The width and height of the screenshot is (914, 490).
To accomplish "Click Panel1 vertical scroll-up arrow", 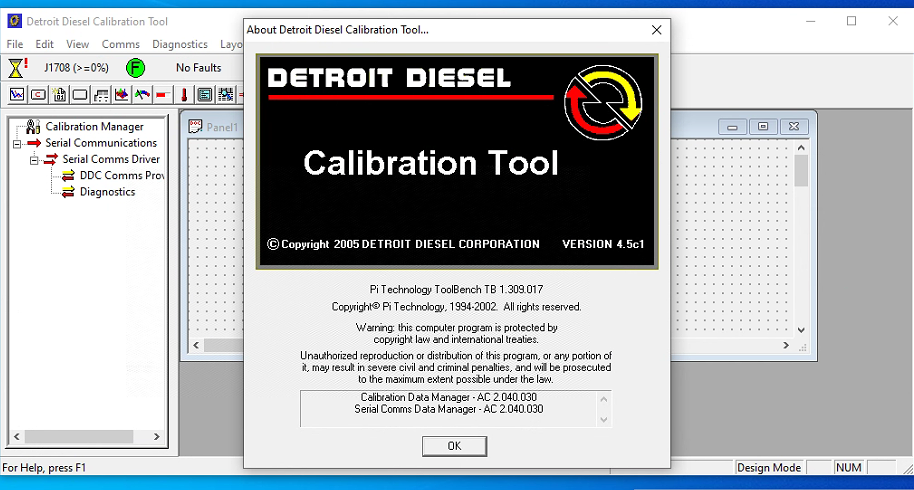I will click(x=801, y=147).
